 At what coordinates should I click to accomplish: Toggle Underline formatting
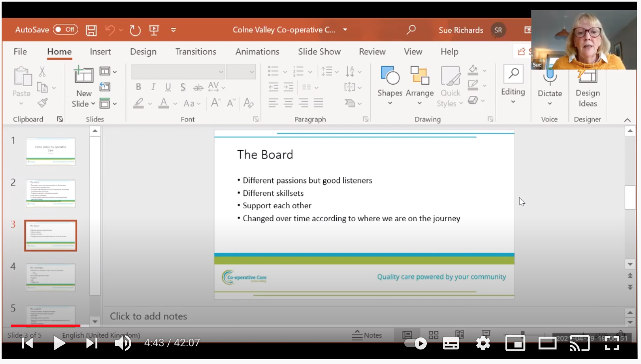tap(168, 87)
